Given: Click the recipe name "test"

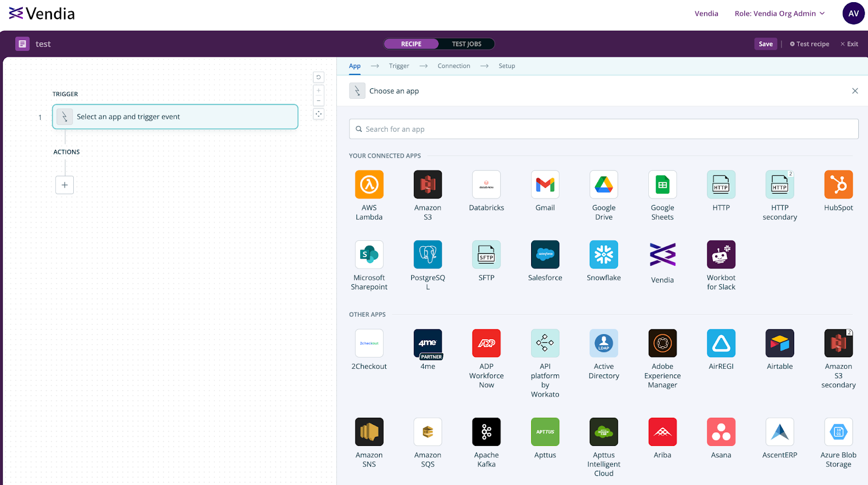Looking at the screenshot, I should click(43, 44).
